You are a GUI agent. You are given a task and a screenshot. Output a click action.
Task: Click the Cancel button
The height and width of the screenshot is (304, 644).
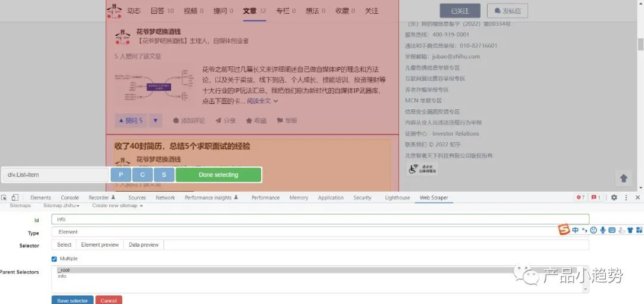pyautogui.click(x=109, y=300)
